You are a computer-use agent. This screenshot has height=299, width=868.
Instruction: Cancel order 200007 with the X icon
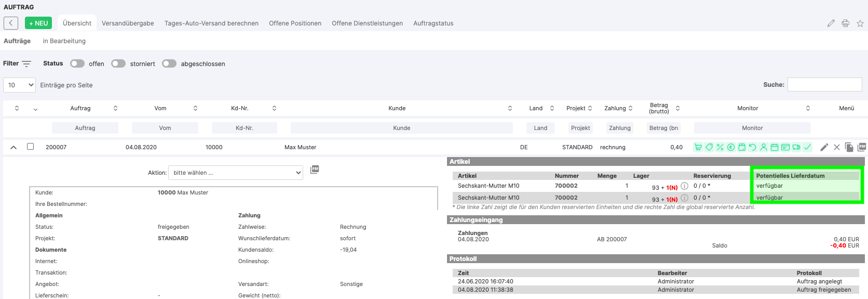pos(837,147)
